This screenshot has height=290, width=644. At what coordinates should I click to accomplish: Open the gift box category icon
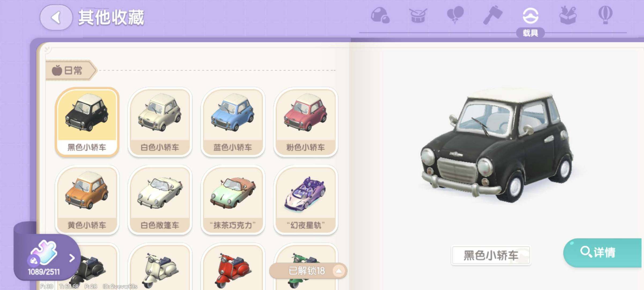[568, 15]
